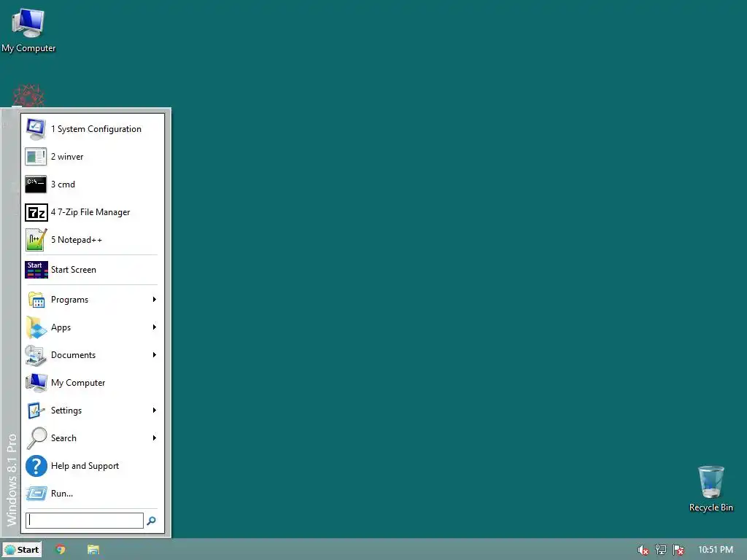Image resolution: width=747 pixels, height=560 pixels.
Task: Open the Recycle Bin on desktop
Action: click(x=711, y=482)
